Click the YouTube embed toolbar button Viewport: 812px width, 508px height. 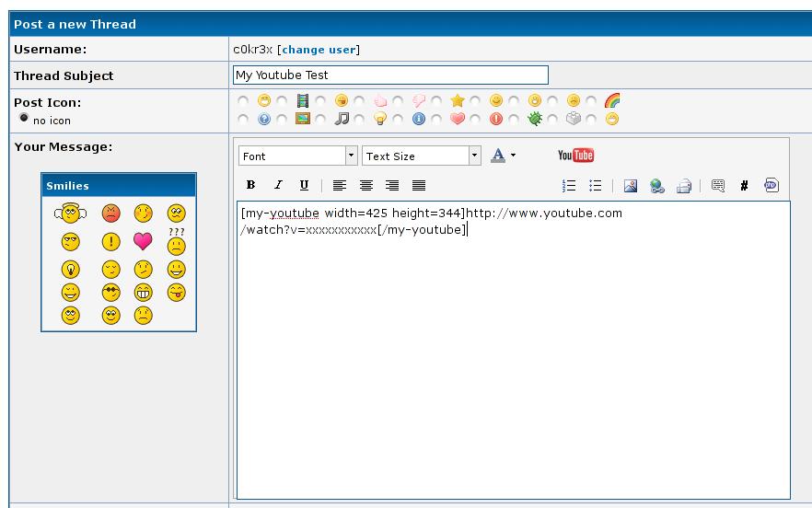[x=575, y=155]
